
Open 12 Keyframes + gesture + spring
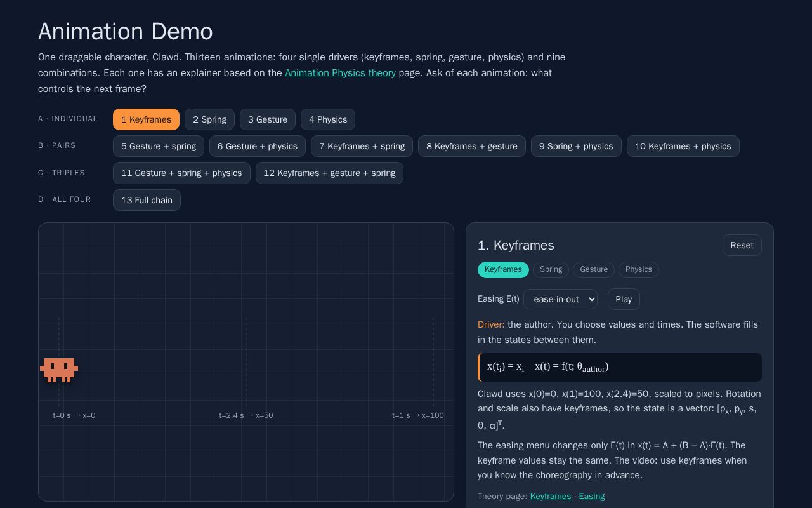(329, 173)
